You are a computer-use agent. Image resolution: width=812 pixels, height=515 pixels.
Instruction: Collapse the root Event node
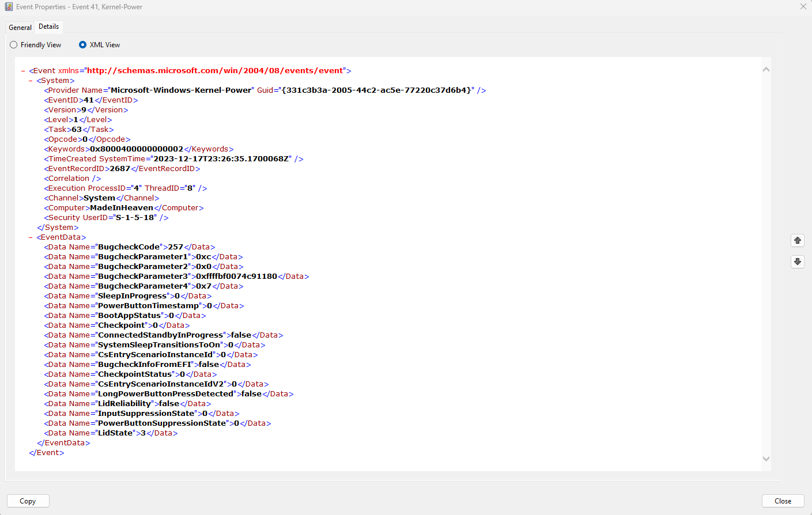[23, 71]
